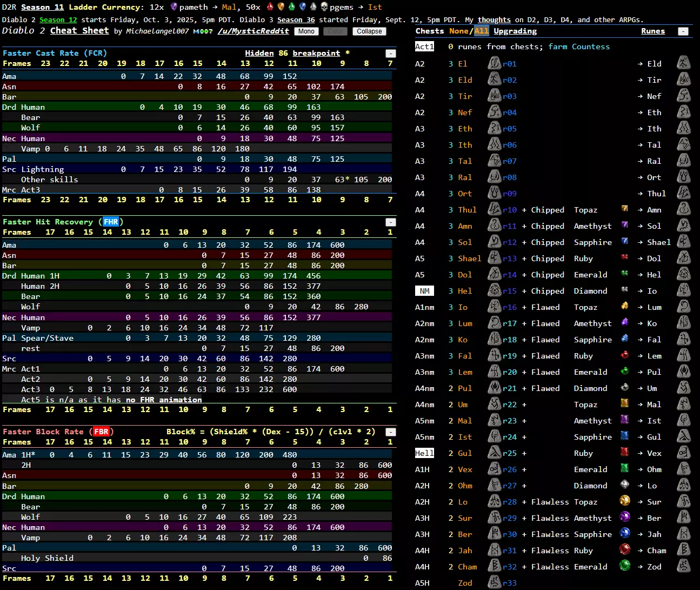
Task: Open the Season 11 link
Action: [x=42, y=7]
